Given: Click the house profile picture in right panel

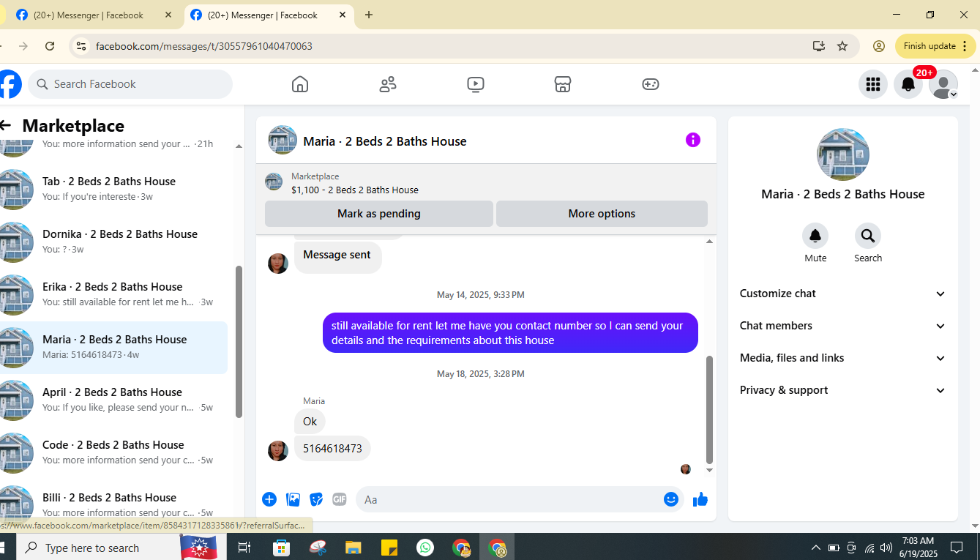Looking at the screenshot, I should point(843,154).
